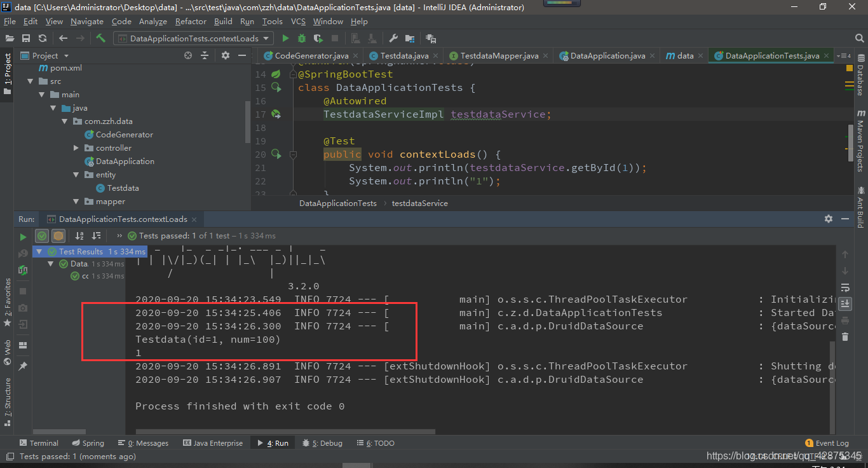Open the Refactor menu
This screenshot has height=468, width=868.
[191, 21]
